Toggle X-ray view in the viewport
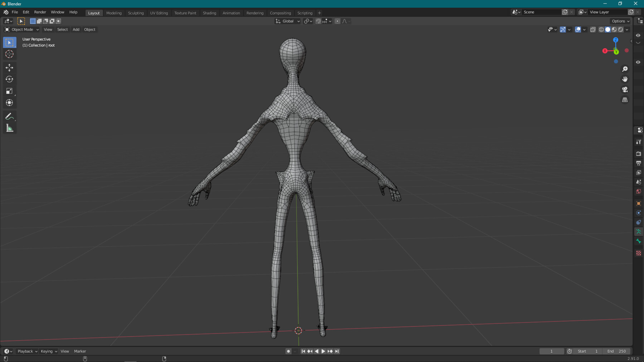This screenshot has width=644, height=362. (593, 30)
